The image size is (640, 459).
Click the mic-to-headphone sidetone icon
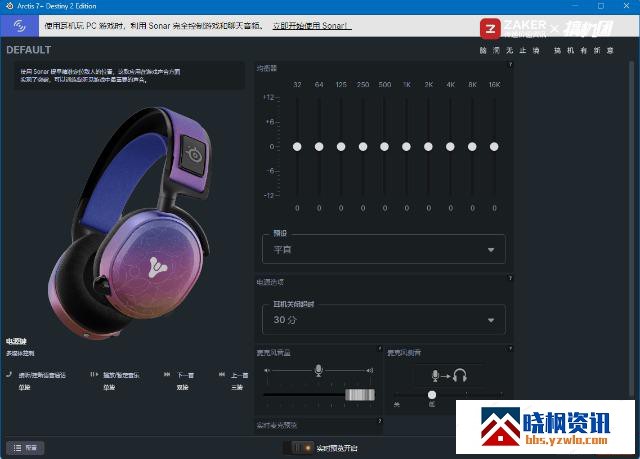[x=449, y=375]
